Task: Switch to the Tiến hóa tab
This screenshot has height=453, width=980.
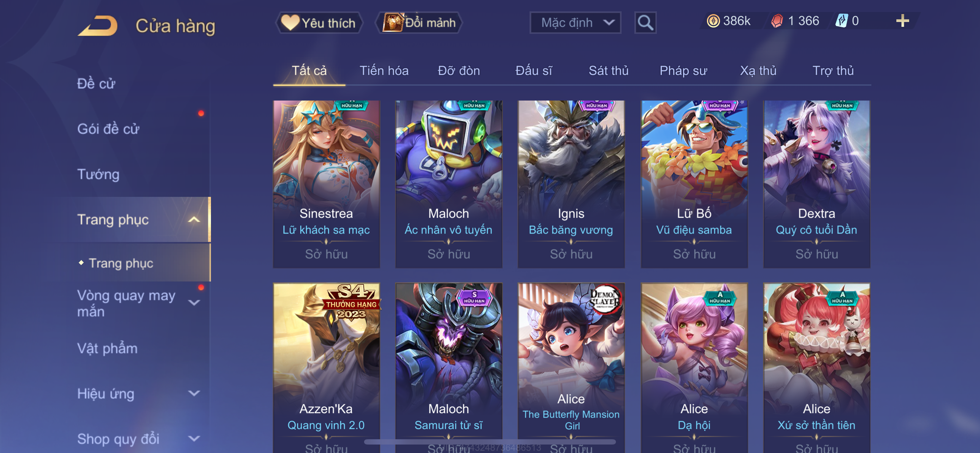Action: pos(384,71)
